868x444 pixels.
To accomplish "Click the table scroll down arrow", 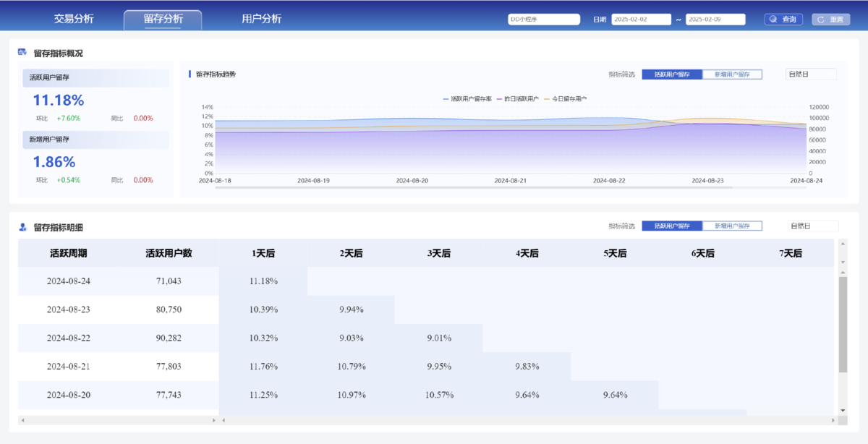I will pos(843,410).
